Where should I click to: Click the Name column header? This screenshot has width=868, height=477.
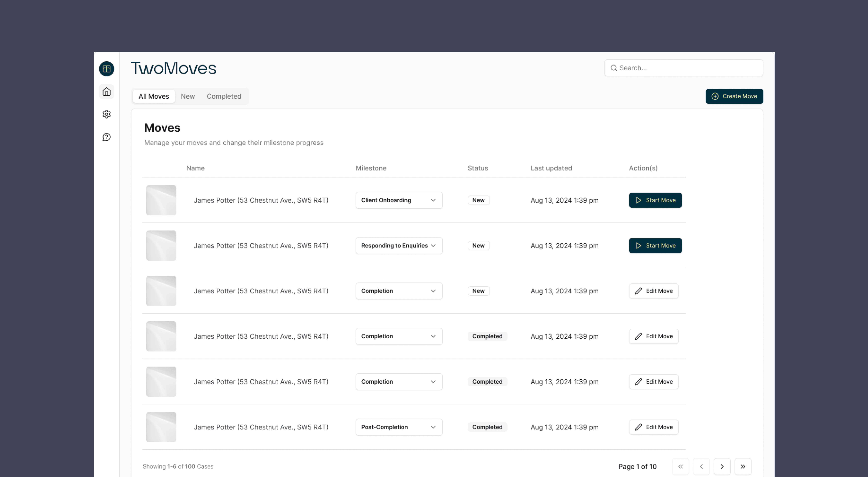pos(196,168)
